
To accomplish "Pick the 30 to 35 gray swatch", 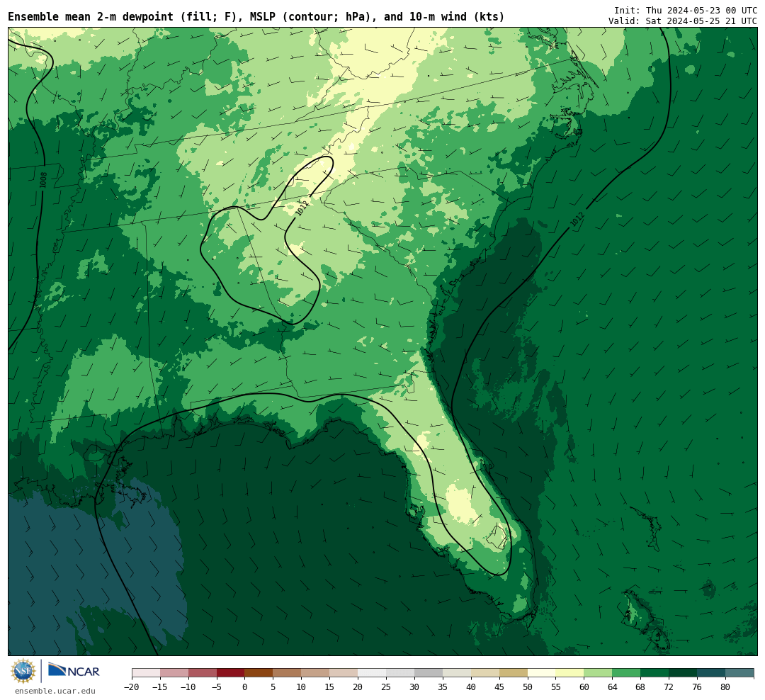I will (429, 673).
